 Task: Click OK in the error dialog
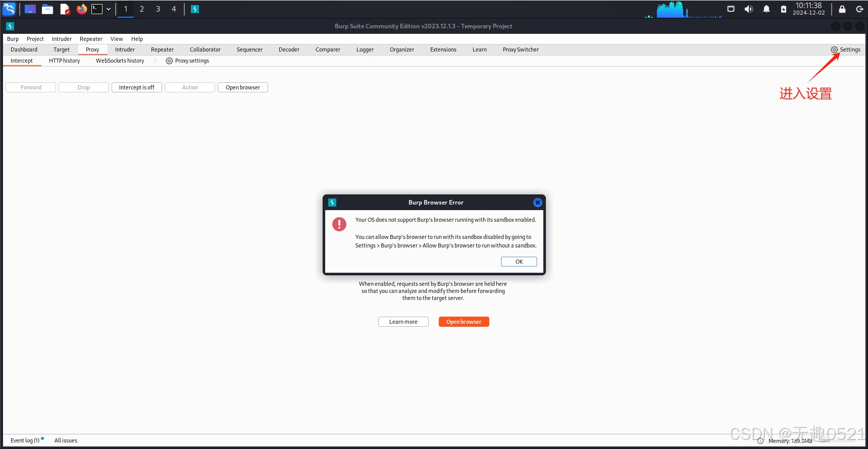(x=519, y=262)
